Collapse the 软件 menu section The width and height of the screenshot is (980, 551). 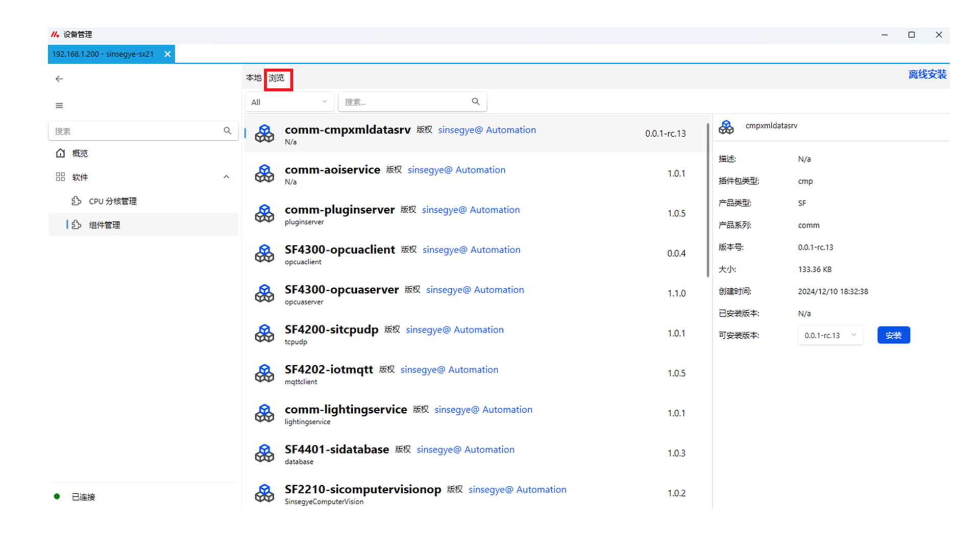tap(226, 177)
